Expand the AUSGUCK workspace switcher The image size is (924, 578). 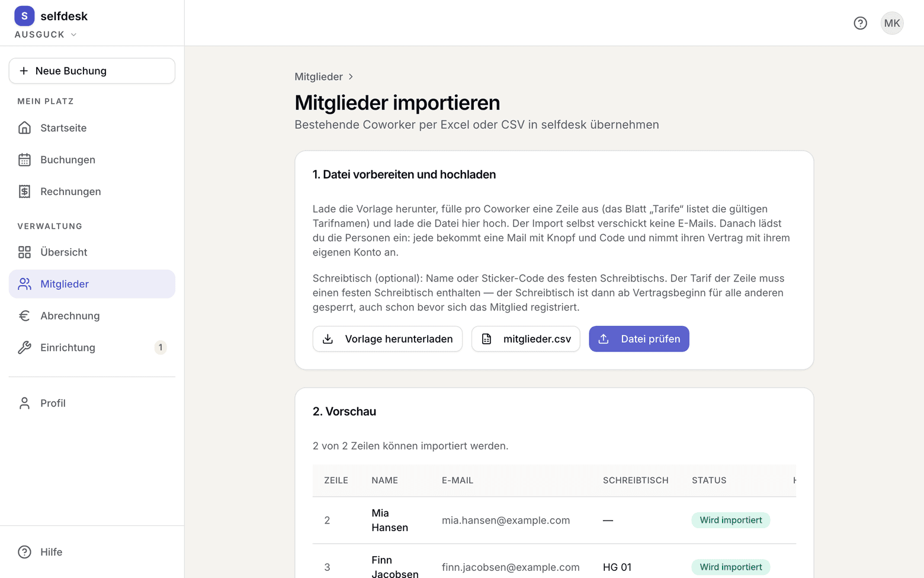pos(46,34)
